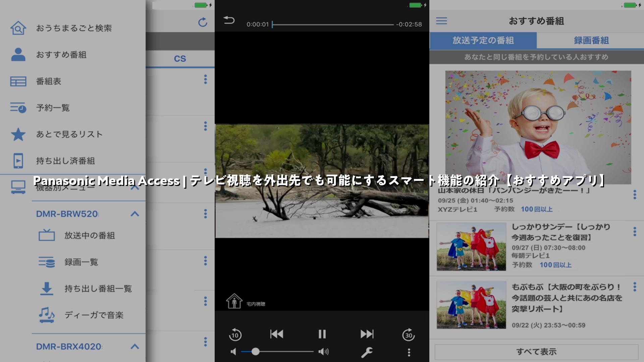
Task: Open the ディーガで音楽 music icon
Action: pyautogui.click(x=47, y=315)
